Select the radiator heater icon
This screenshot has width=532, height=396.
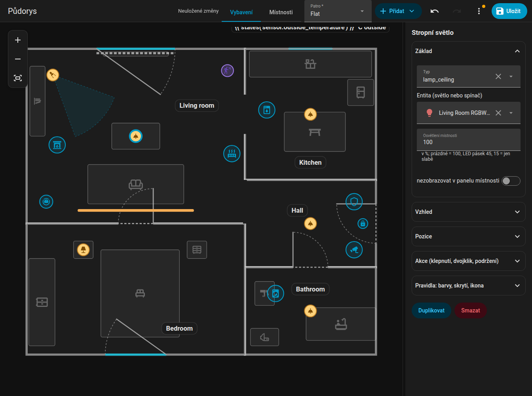[x=232, y=154]
